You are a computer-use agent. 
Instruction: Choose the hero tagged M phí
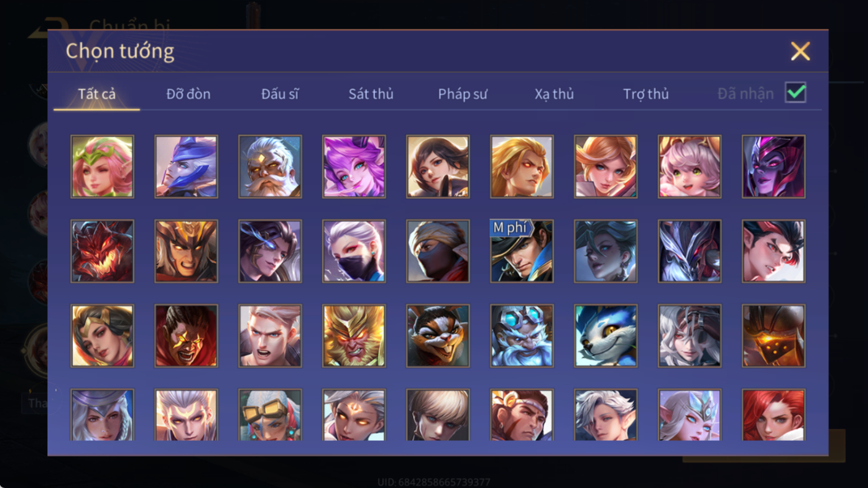tap(522, 251)
